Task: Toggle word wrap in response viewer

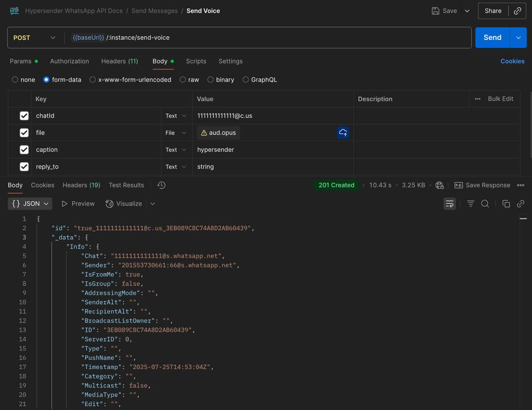Action: 449,204
